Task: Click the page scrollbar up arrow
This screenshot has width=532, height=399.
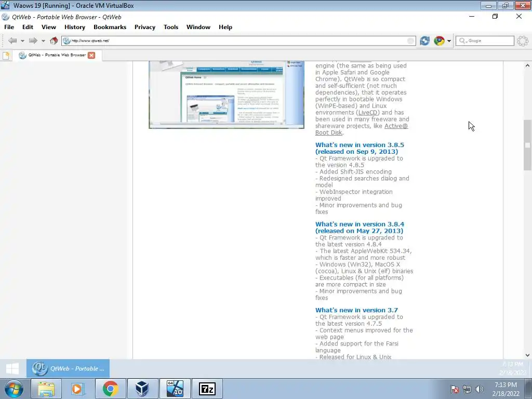Action: 527,65
